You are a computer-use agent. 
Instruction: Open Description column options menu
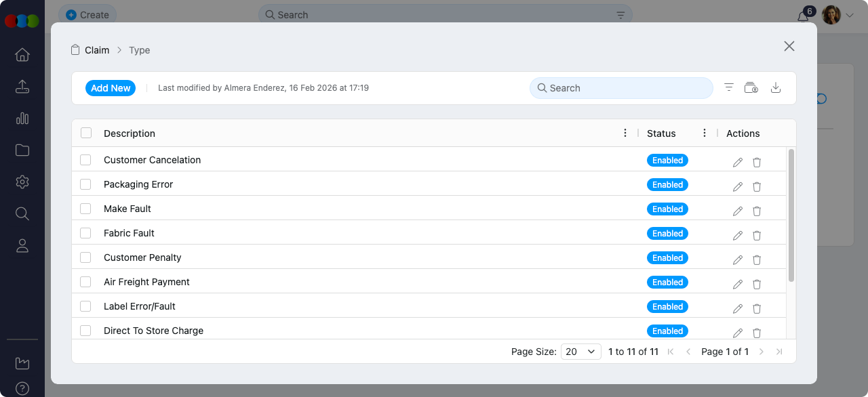pyautogui.click(x=625, y=133)
